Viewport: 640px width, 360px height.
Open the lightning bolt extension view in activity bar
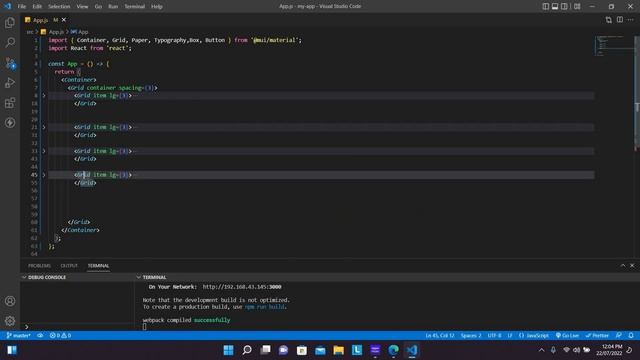pos(10,123)
